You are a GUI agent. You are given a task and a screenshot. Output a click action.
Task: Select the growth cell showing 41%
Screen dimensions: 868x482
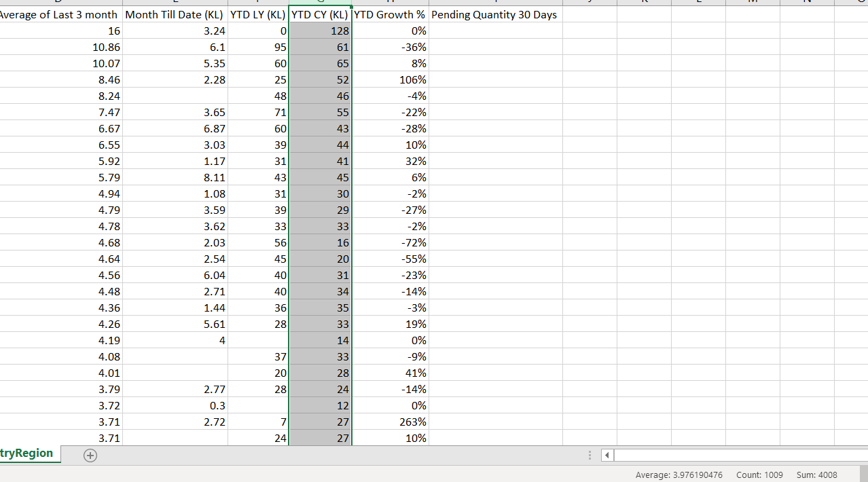(x=390, y=373)
